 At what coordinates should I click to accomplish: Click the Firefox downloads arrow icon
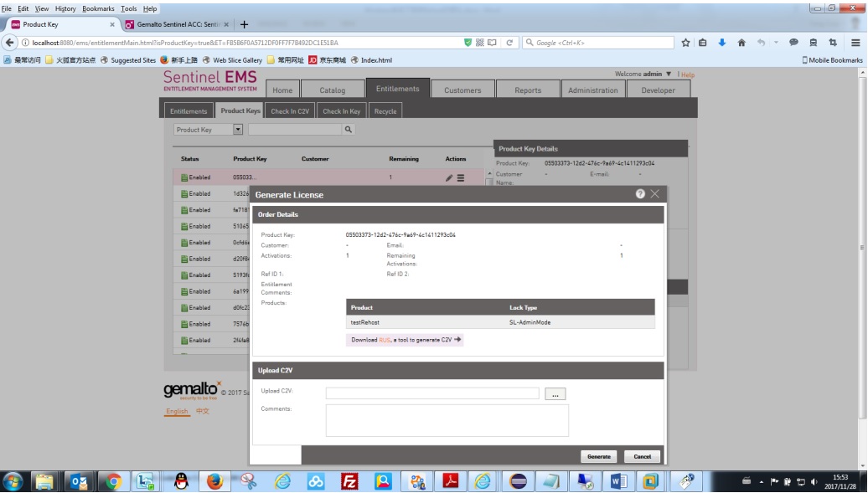click(721, 43)
